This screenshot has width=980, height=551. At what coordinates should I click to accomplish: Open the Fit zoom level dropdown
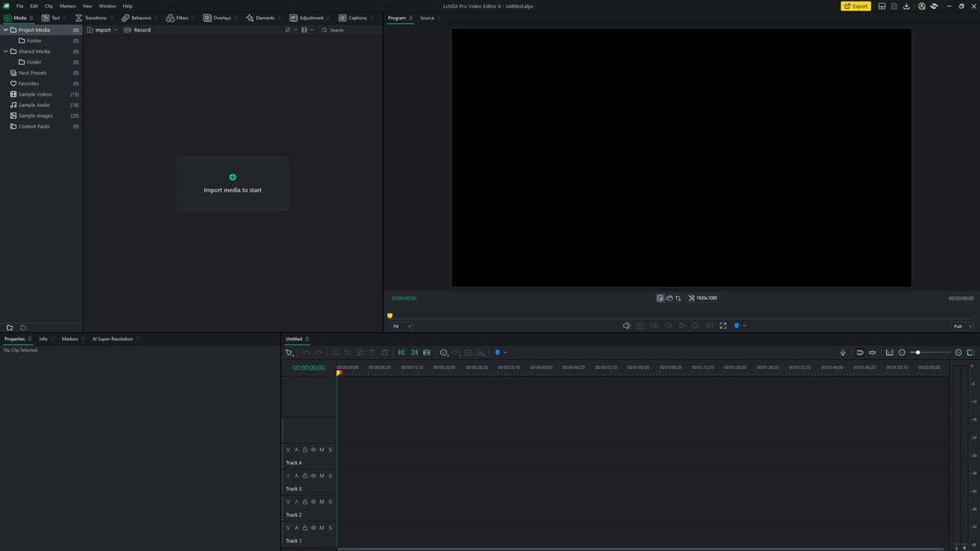point(401,326)
